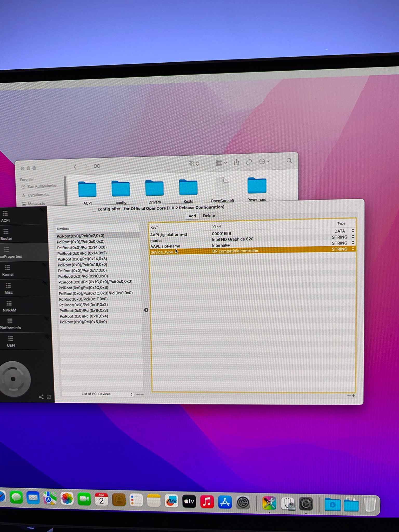Image resolution: width=399 pixels, height=532 pixels.
Task: Open the List of PCI Devices dropdown
Action: [98, 394]
